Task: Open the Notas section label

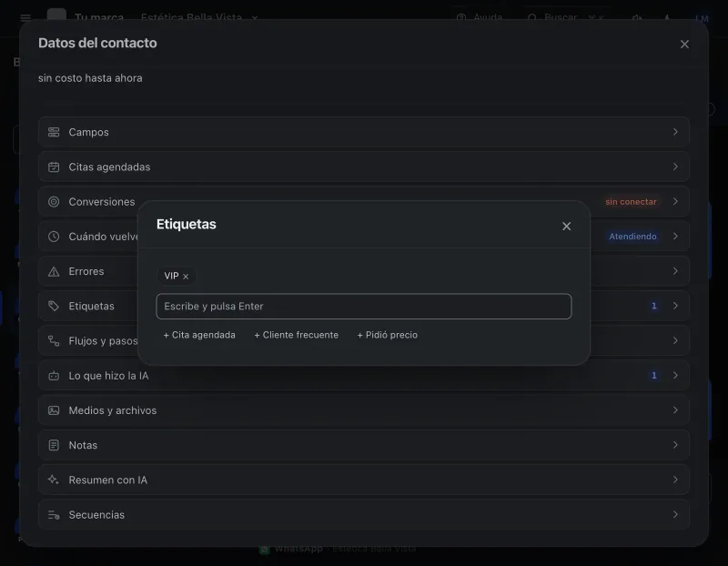Action: click(83, 445)
